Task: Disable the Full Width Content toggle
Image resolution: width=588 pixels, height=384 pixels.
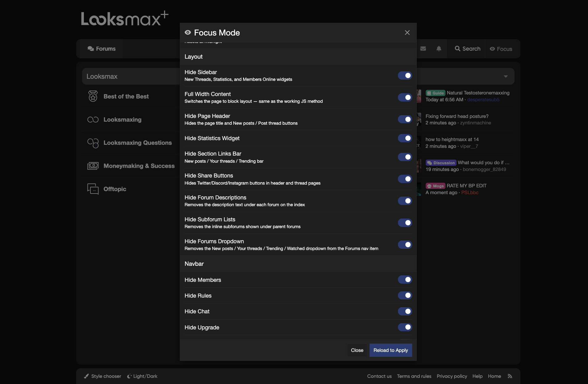Action: click(405, 97)
